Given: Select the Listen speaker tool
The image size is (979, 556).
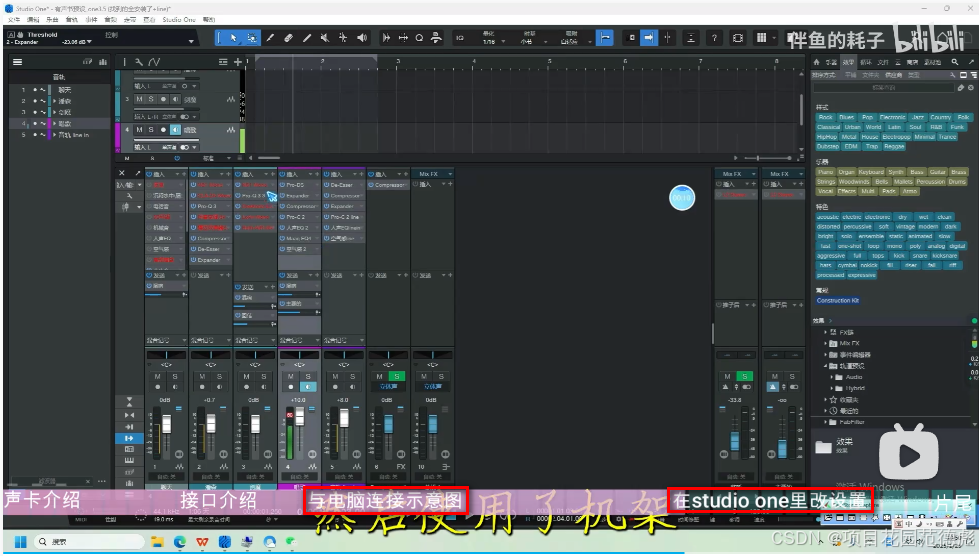Looking at the screenshot, I should (x=362, y=38).
